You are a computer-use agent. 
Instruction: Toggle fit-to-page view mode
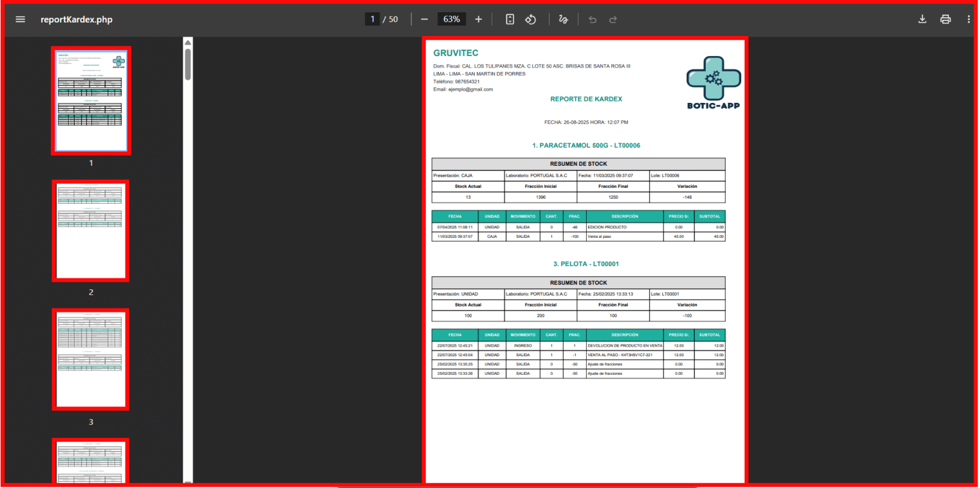tap(510, 19)
